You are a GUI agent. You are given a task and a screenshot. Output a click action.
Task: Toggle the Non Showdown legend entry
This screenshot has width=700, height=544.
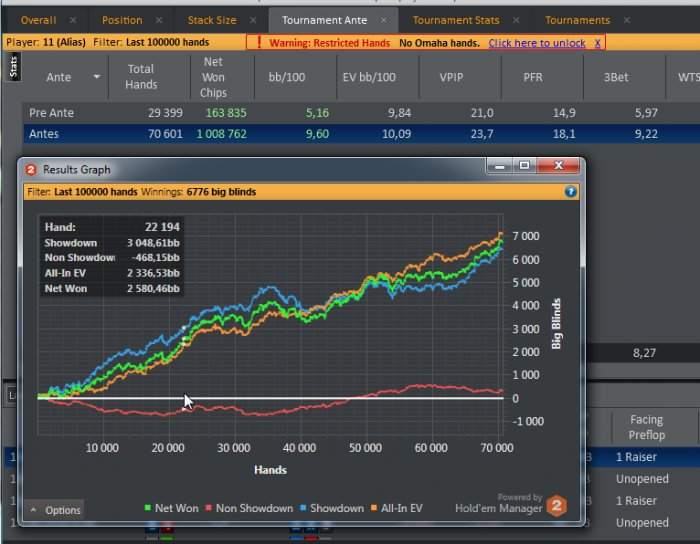(249, 508)
